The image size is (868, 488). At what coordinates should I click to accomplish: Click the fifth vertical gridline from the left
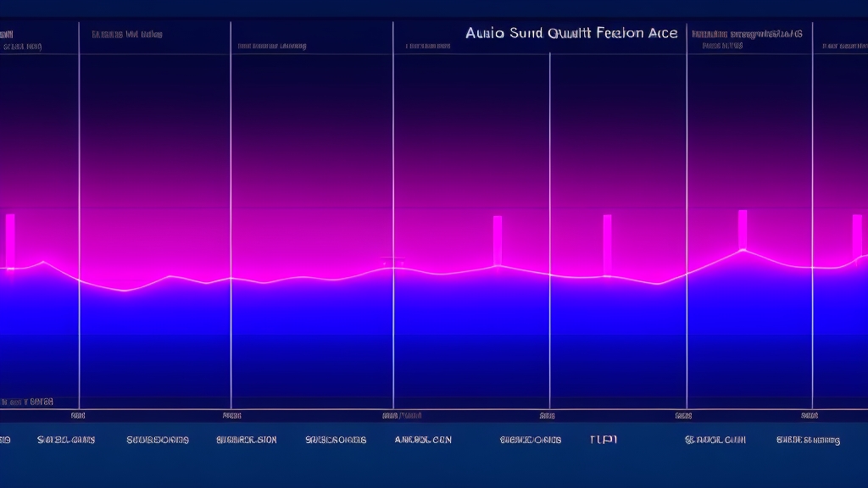coord(686,212)
